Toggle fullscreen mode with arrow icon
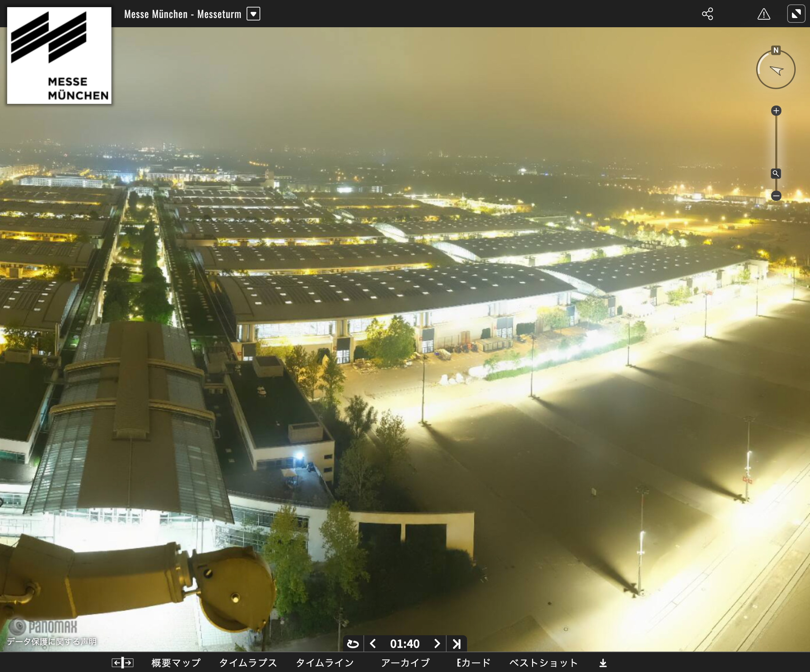Image resolution: width=810 pixels, height=672 pixels. coord(796,14)
